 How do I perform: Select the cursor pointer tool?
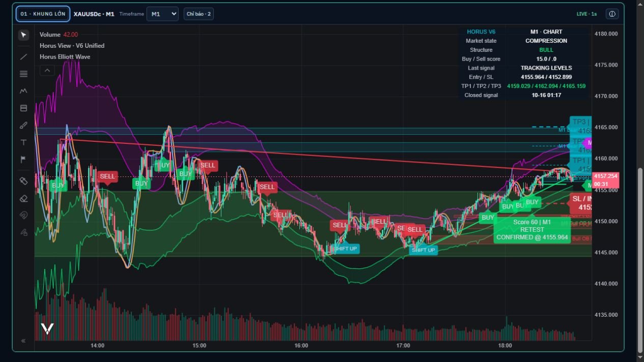[x=23, y=35]
